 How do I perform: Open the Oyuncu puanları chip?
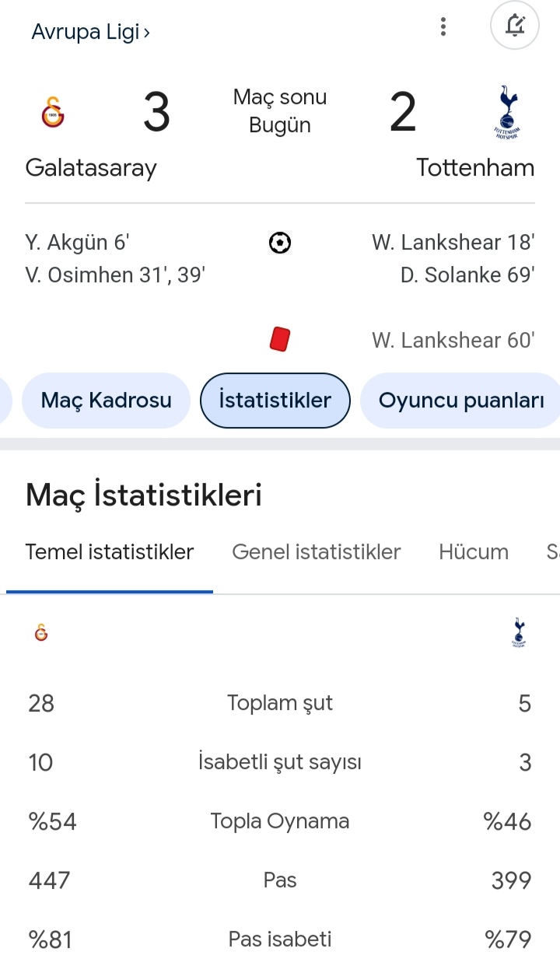(460, 401)
